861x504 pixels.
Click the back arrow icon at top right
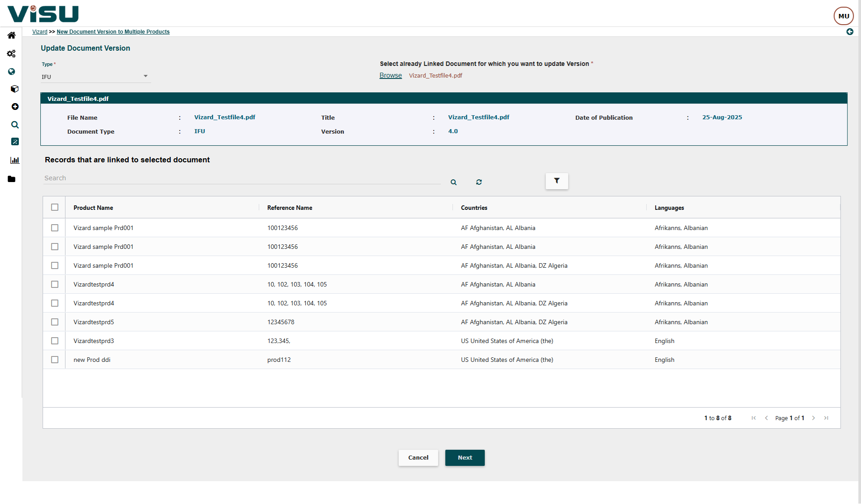[849, 32]
